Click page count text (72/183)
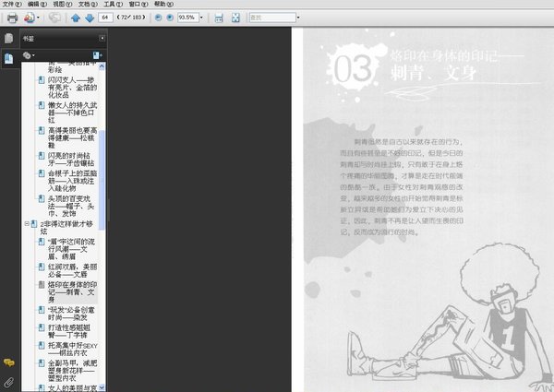 click(131, 18)
